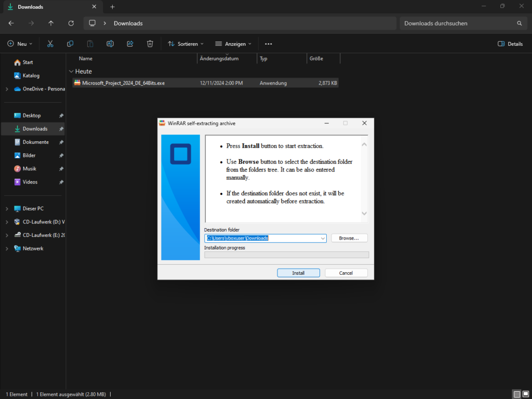This screenshot has height=399, width=532.
Task: Click the Copy icon in toolbar
Action: coord(70,44)
